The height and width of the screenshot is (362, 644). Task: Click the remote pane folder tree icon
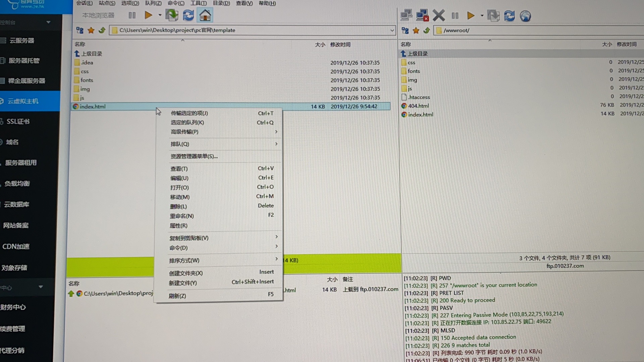click(405, 31)
